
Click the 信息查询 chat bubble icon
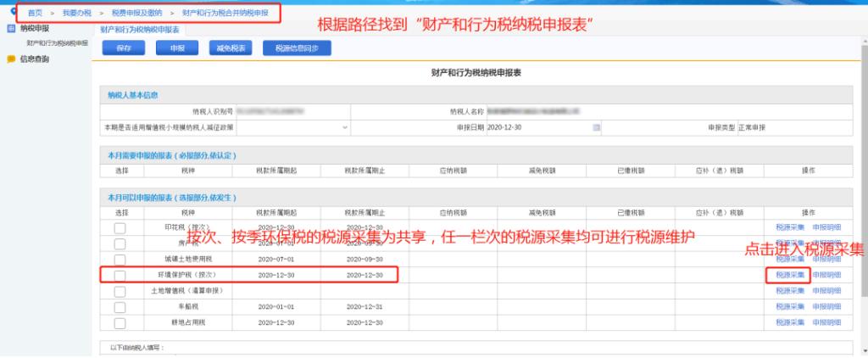[11, 59]
